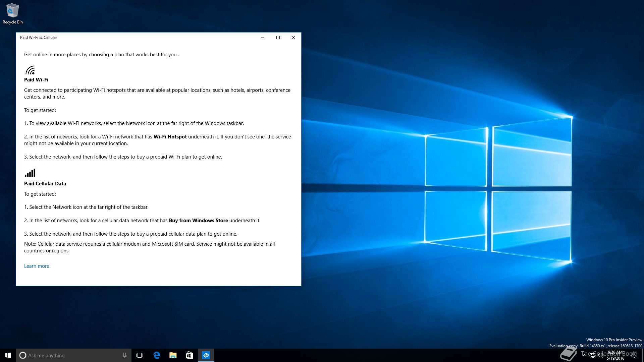Image resolution: width=644 pixels, height=362 pixels.
Task: Click the Cortana microphone icon
Action: pos(124,355)
